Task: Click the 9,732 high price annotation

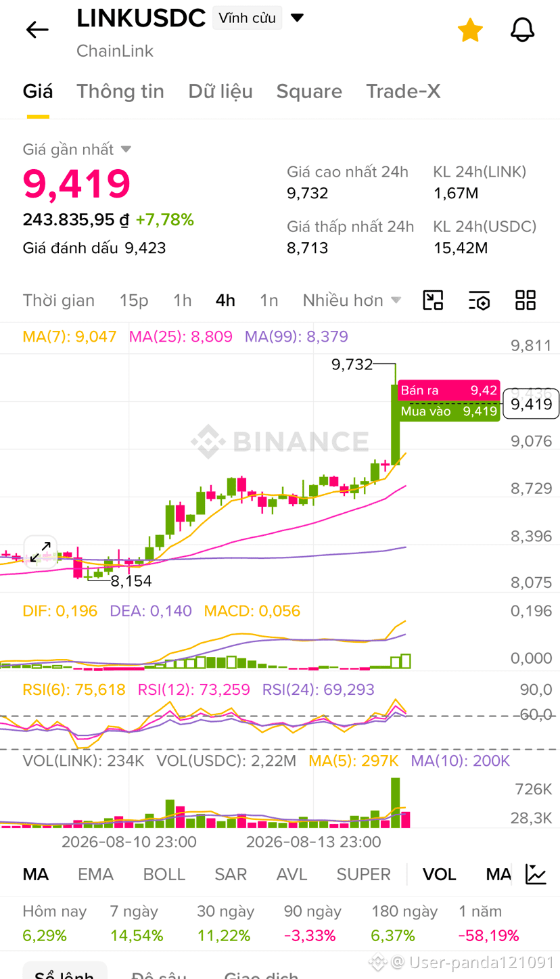Action: click(x=352, y=365)
